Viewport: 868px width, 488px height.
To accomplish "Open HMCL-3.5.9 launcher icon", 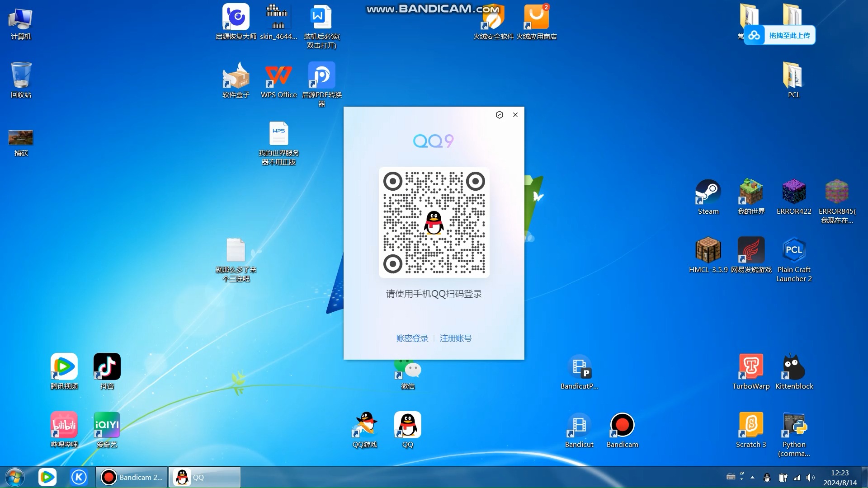I will click(x=708, y=255).
